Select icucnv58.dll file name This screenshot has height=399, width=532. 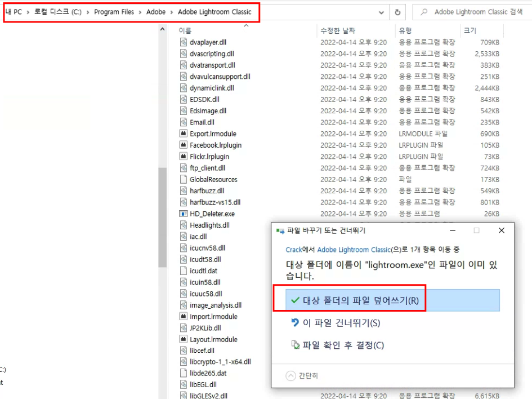(x=207, y=248)
